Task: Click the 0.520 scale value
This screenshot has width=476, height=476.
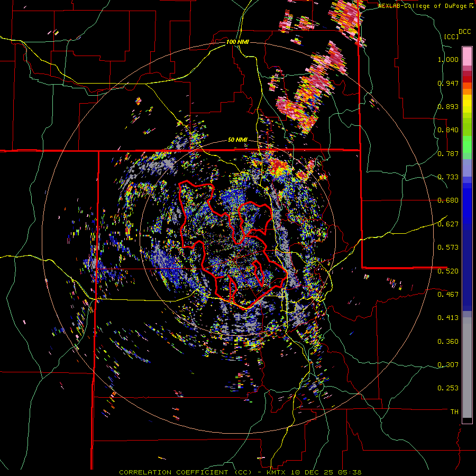Action: click(448, 271)
